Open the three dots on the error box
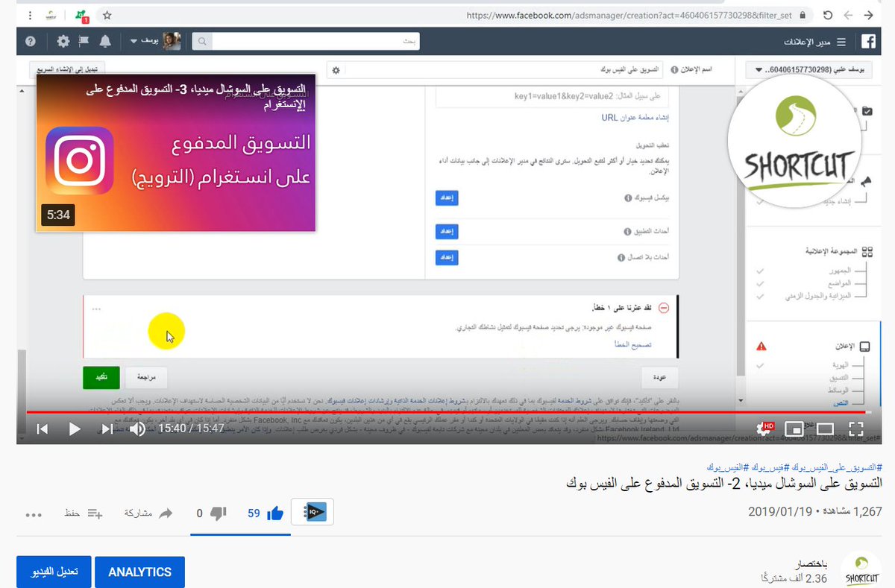This screenshot has height=588, width=895. pyautogui.click(x=96, y=309)
